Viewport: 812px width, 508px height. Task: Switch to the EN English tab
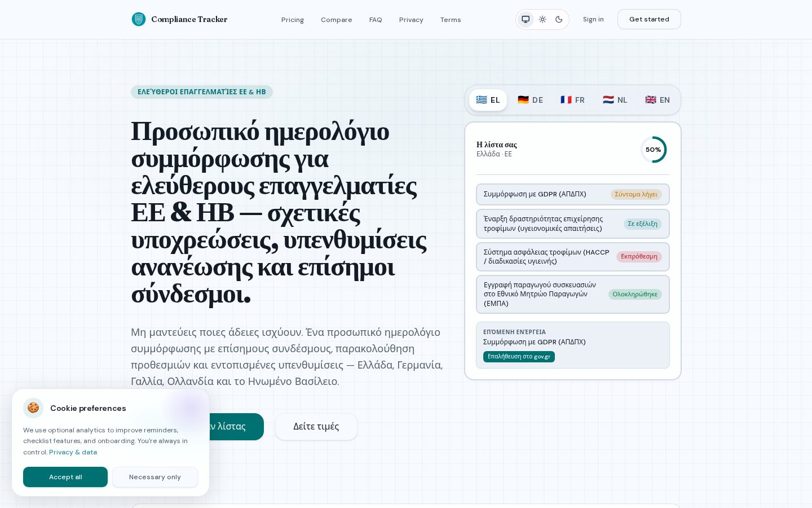pos(657,100)
